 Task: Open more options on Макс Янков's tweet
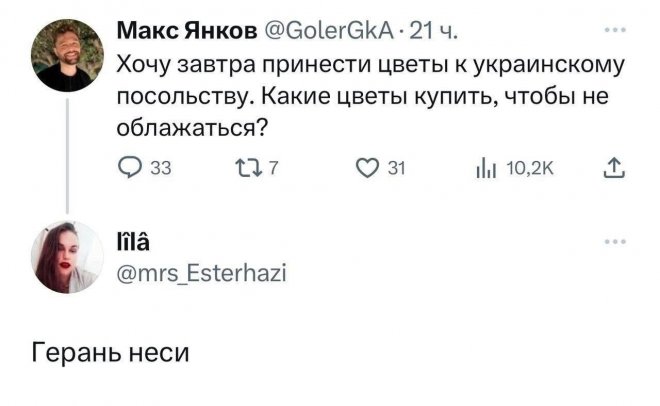point(617,32)
